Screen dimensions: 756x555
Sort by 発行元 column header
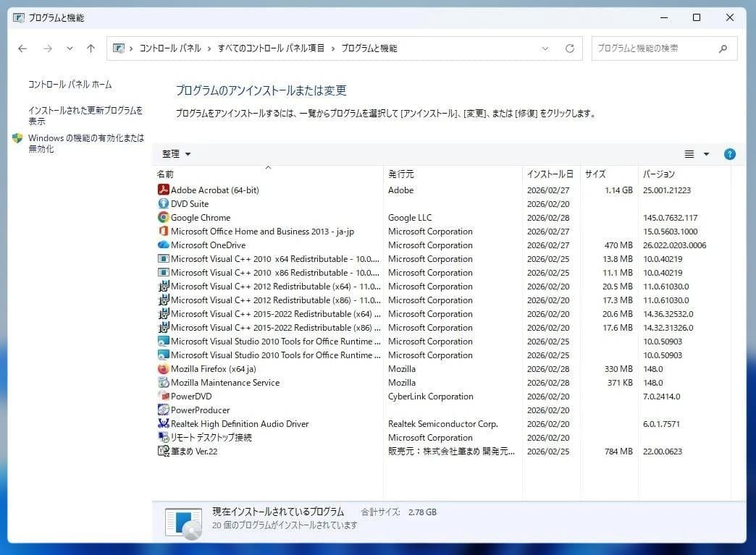pos(453,174)
